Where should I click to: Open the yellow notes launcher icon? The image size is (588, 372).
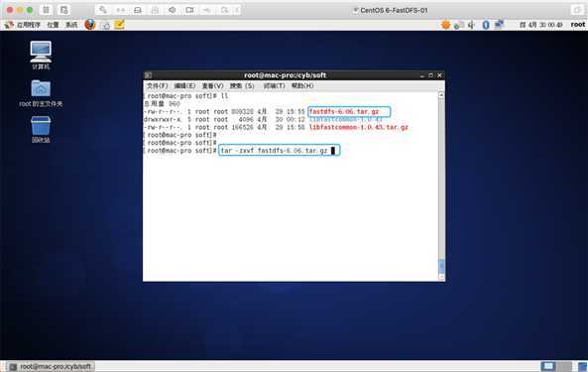coord(120,25)
